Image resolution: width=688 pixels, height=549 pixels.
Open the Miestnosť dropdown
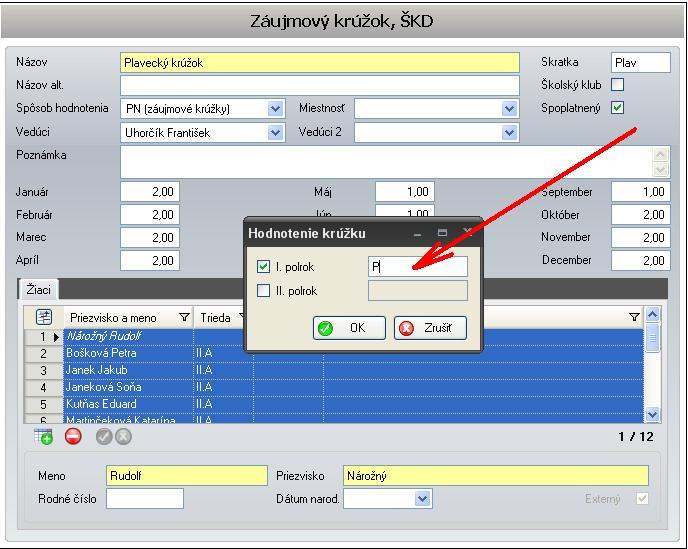click(510, 109)
